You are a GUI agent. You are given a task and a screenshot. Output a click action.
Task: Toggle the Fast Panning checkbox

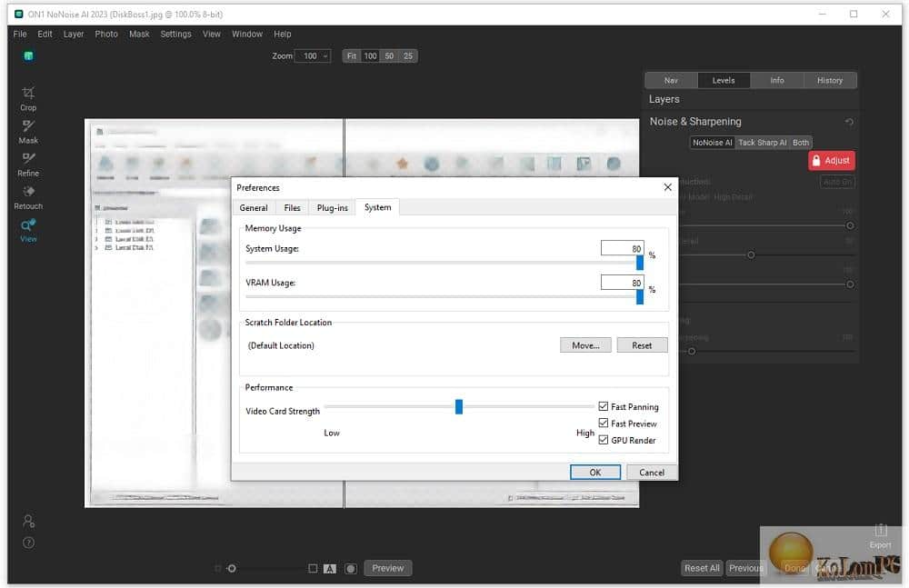[x=604, y=406]
